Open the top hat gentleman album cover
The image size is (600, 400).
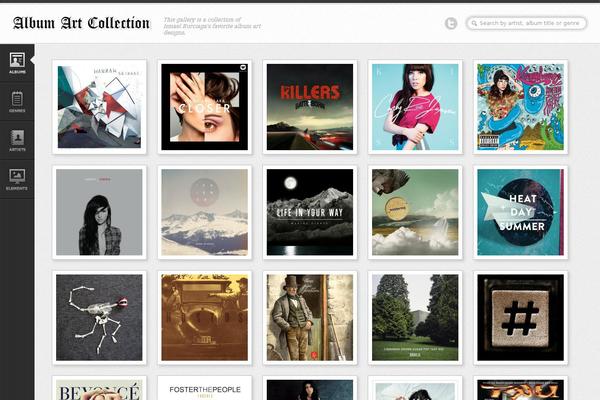click(x=310, y=318)
